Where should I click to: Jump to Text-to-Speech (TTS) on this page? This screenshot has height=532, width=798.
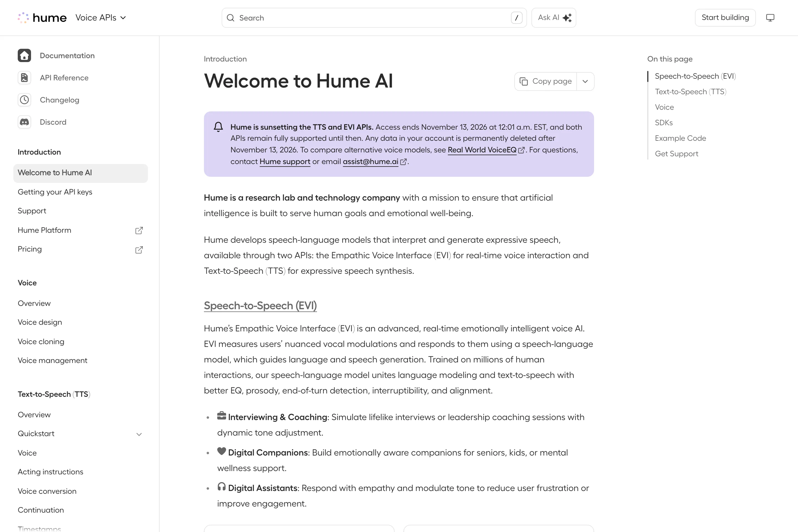coord(690,92)
